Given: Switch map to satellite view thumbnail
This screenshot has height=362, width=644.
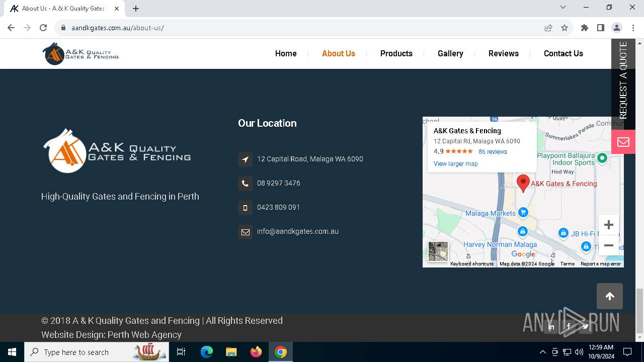Looking at the screenshot, I should point(438,251).
